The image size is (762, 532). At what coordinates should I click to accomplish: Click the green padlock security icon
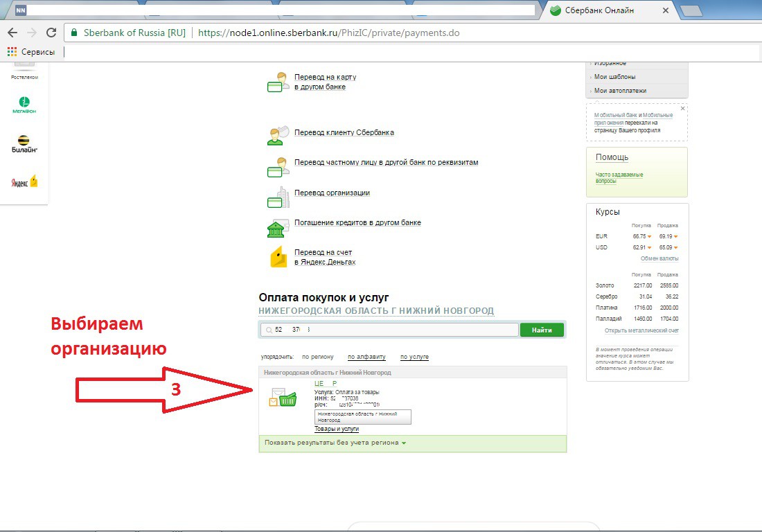(74, 33)
